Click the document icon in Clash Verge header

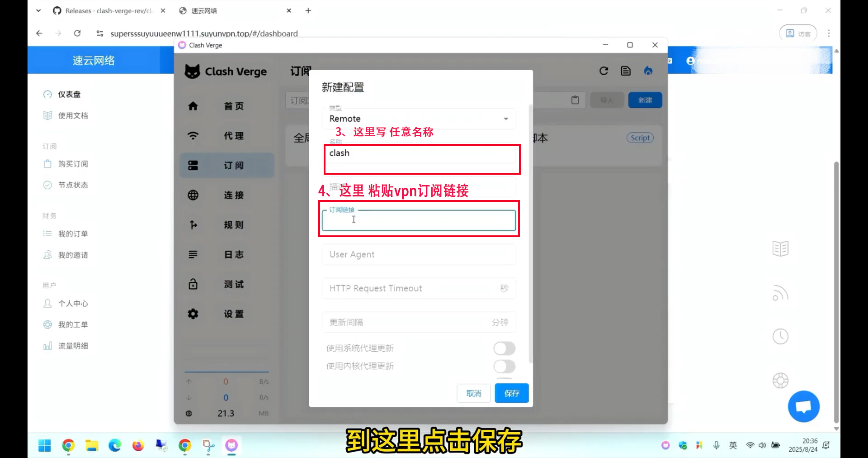pos(626,71)
